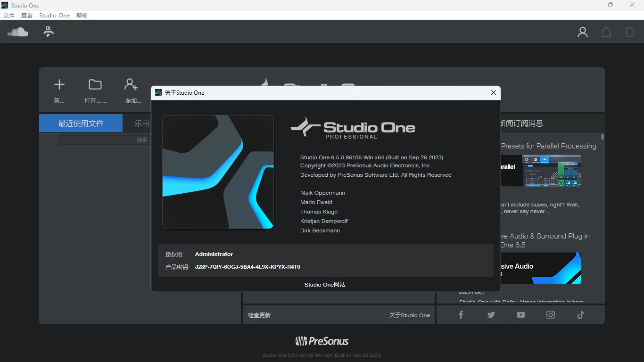Open the YouTube social icon
The width and height of the screenshot is (644, 362).
521,315
